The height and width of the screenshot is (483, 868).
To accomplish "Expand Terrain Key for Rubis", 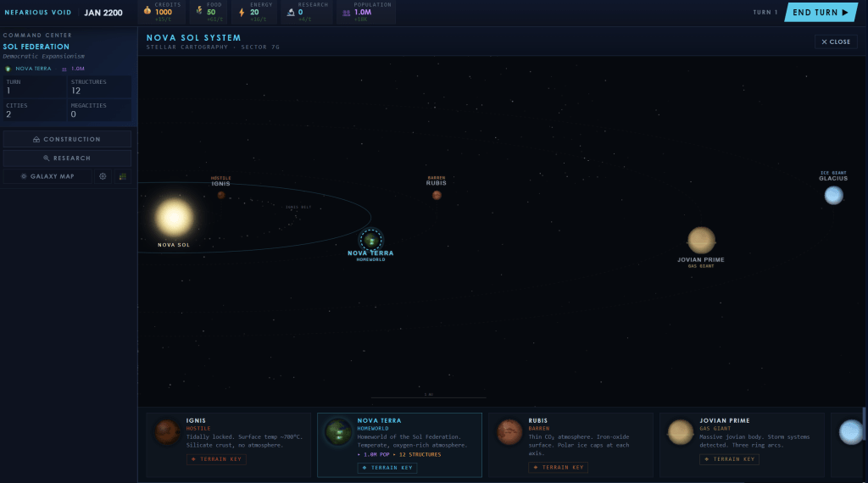I will [x=558, y=468].
